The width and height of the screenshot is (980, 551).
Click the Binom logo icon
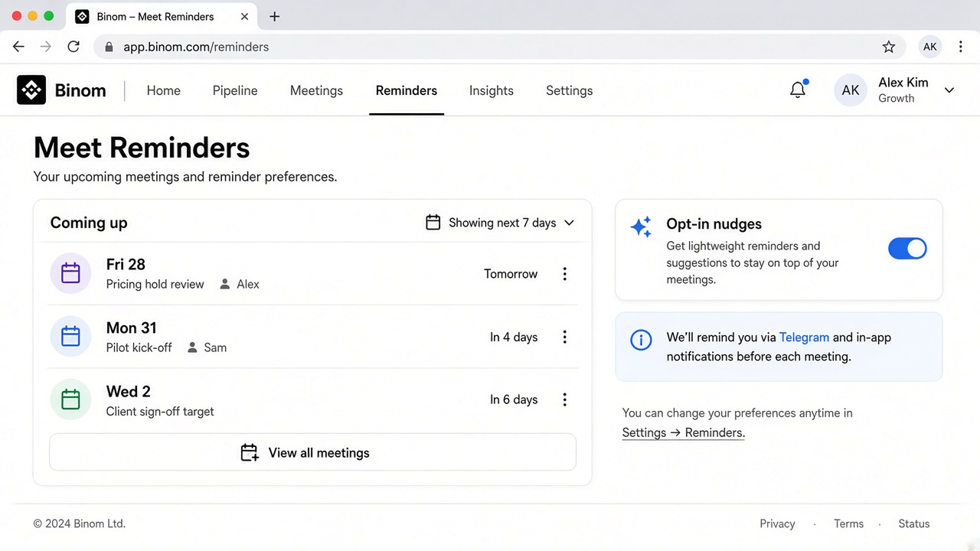(x=31, y=90)
